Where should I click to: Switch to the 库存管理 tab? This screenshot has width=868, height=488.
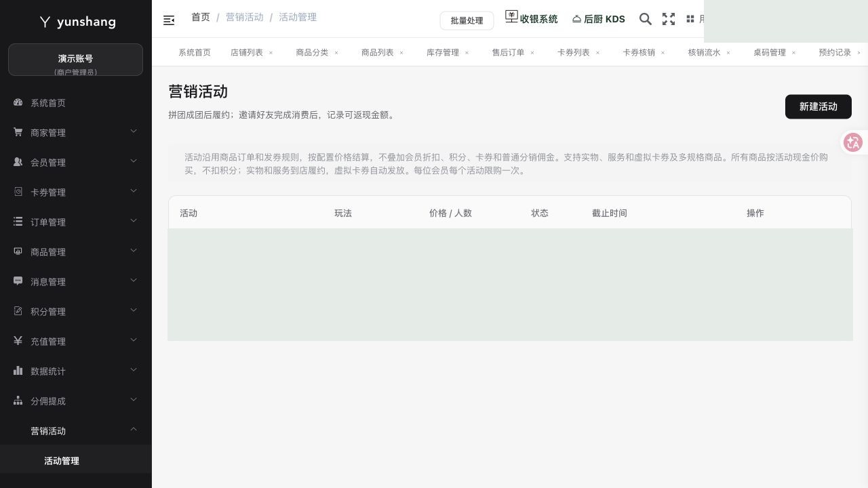pyautogui.click(x=443, y=52)
